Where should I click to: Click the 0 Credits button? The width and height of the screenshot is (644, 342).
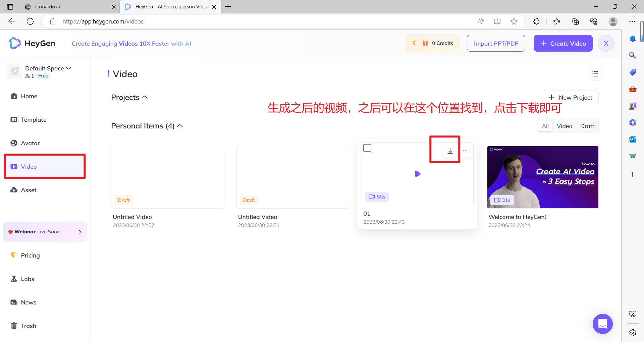(x=432, y=43)
